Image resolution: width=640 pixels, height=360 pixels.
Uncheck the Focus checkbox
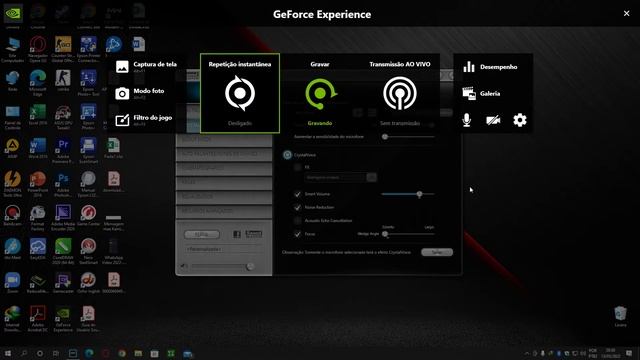[x=297, y=234]
